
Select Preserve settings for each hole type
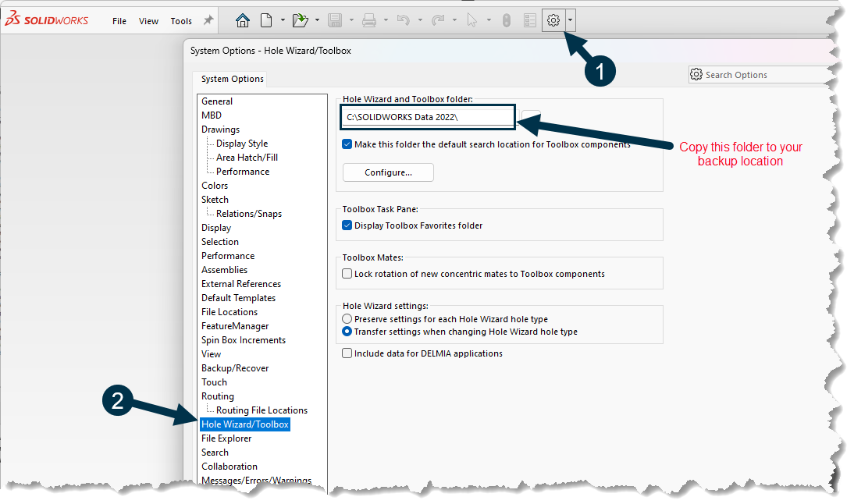coord(347,319)
